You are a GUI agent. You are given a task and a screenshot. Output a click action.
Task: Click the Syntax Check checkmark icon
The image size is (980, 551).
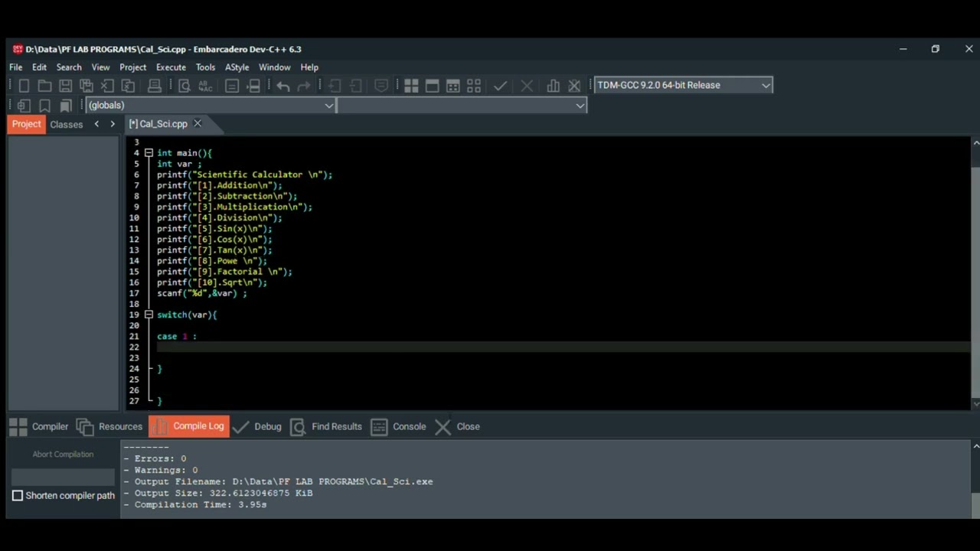tap(500, 86)
